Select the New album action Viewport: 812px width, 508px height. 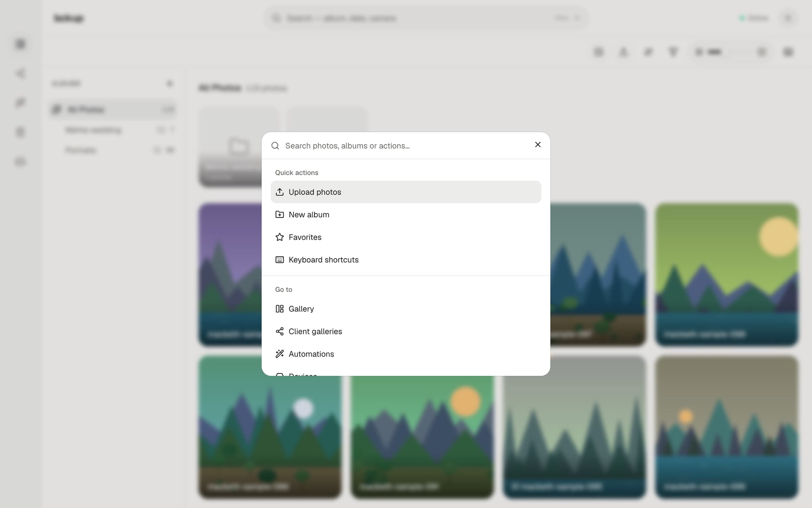coord(406,215)
